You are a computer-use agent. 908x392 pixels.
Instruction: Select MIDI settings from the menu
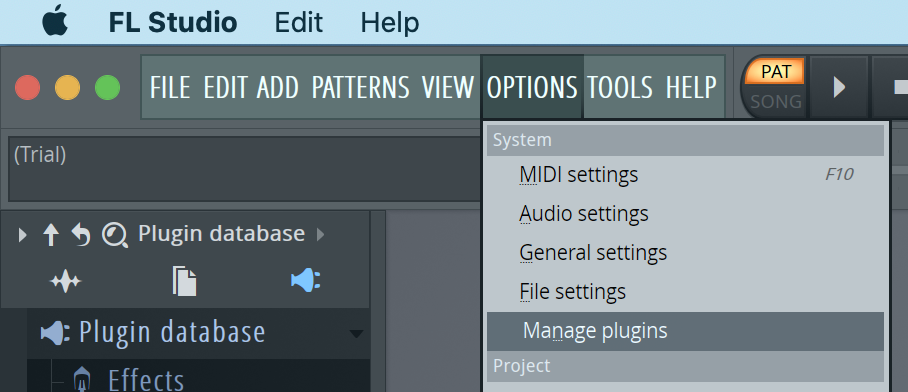(685, 174)
